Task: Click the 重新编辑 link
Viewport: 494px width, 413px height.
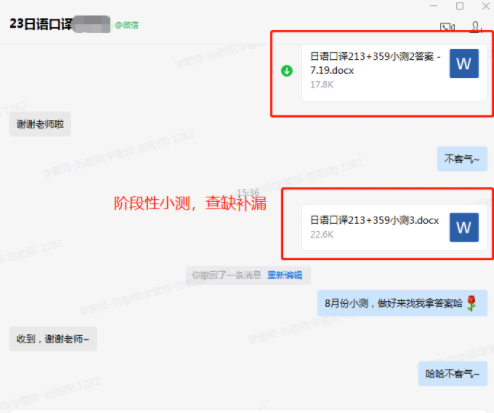Action: coord(285,275)
